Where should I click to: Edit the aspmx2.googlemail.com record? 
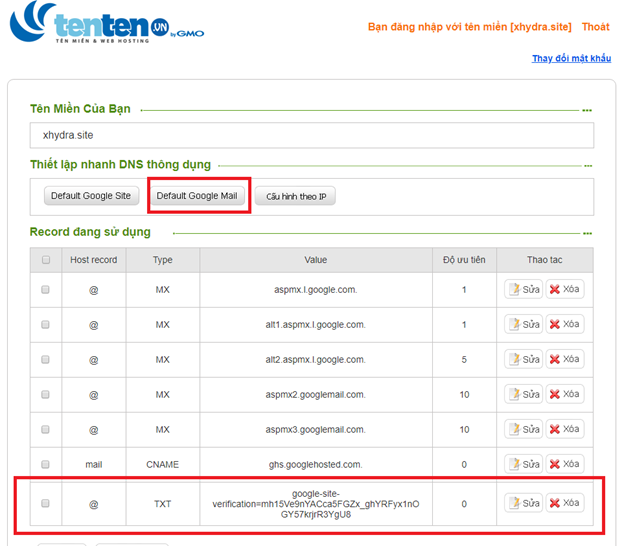click(x=523, y=394)
